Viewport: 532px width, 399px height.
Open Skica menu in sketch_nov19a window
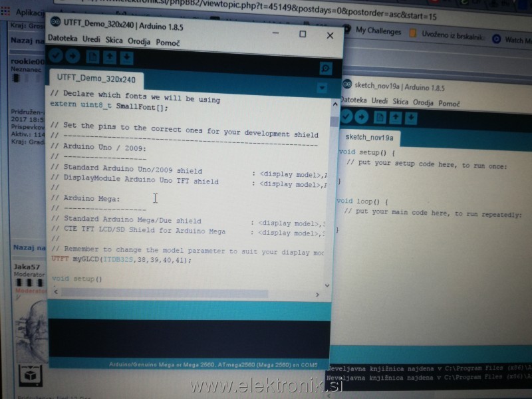click(400, 102)
